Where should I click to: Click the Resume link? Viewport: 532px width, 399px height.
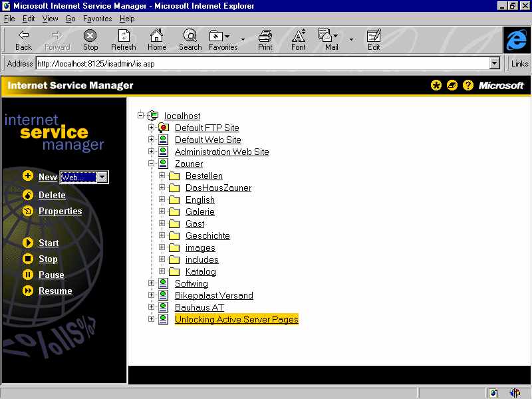[x=55, y=291]
